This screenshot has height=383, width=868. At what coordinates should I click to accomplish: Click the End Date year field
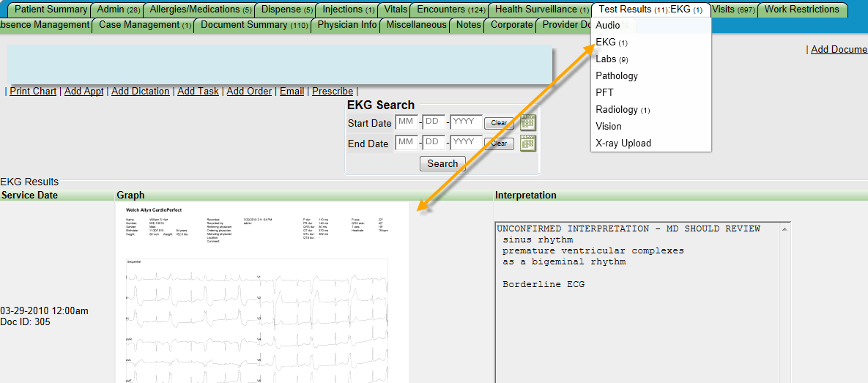pos(466,143)
